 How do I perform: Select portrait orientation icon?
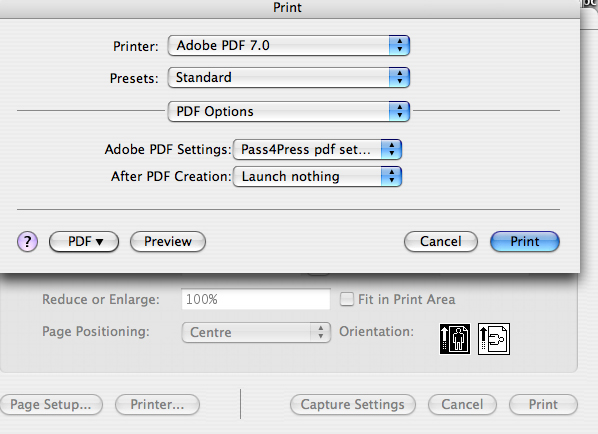(x=455, y=339)
